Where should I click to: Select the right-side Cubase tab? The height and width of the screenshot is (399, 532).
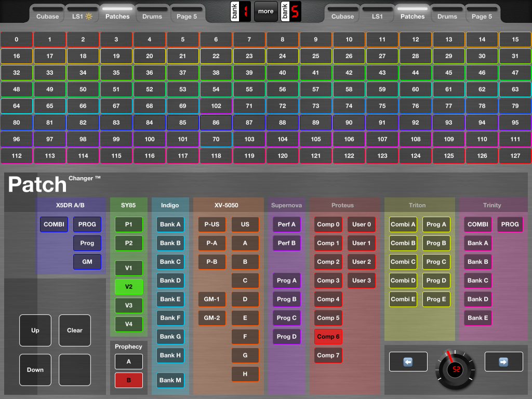[x=342, y=16]
